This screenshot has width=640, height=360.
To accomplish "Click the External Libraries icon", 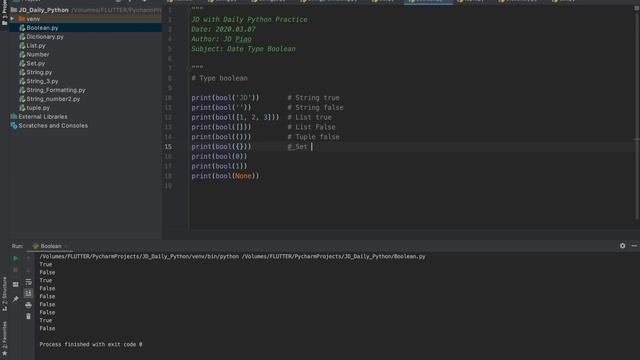I will (13, 117).
